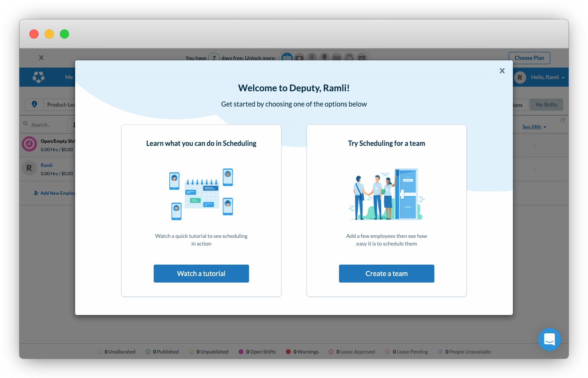Go to the Me tab
The width and height of the screenshot is (588, 378).
[x=69, y=77]
